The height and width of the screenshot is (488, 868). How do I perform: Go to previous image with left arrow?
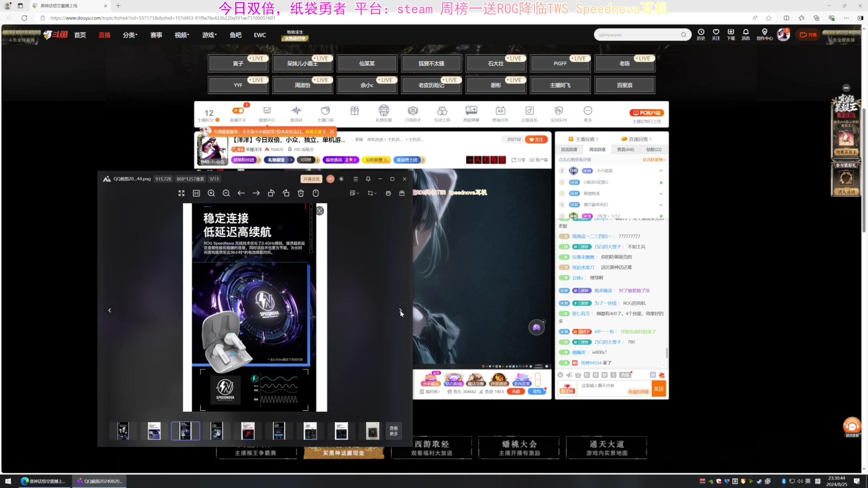[241, 193]
